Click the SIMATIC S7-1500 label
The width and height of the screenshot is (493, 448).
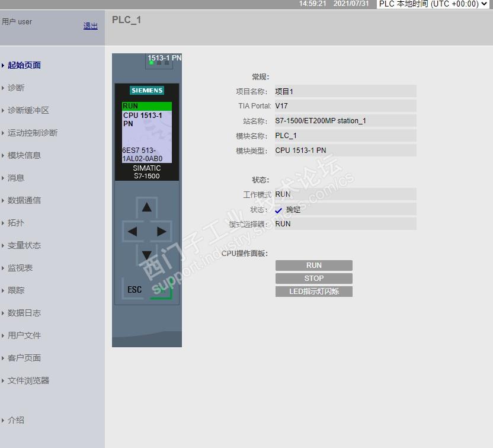(x=147, y=172)
